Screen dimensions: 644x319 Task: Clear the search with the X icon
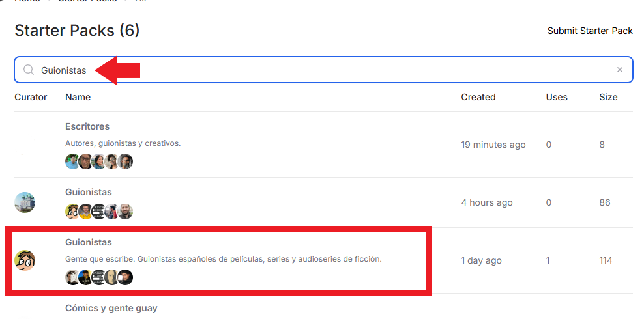click(x=620, y=70)
